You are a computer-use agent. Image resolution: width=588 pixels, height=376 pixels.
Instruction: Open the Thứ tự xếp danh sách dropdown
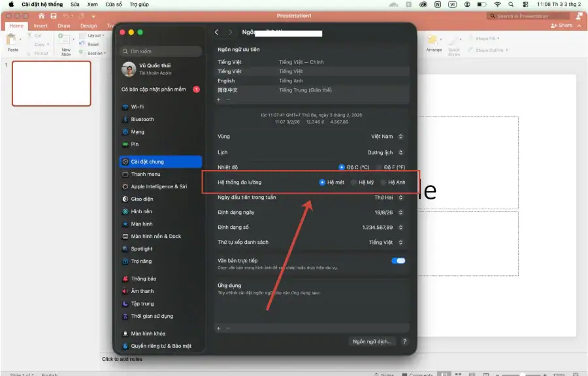(385, 242)
